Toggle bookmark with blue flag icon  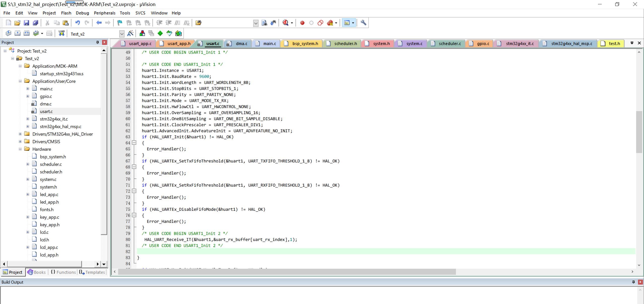point(120,23)
